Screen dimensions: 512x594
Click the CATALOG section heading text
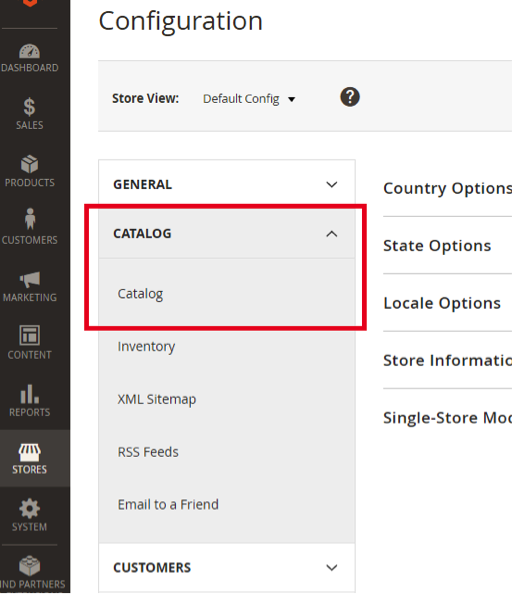point(142,234)
